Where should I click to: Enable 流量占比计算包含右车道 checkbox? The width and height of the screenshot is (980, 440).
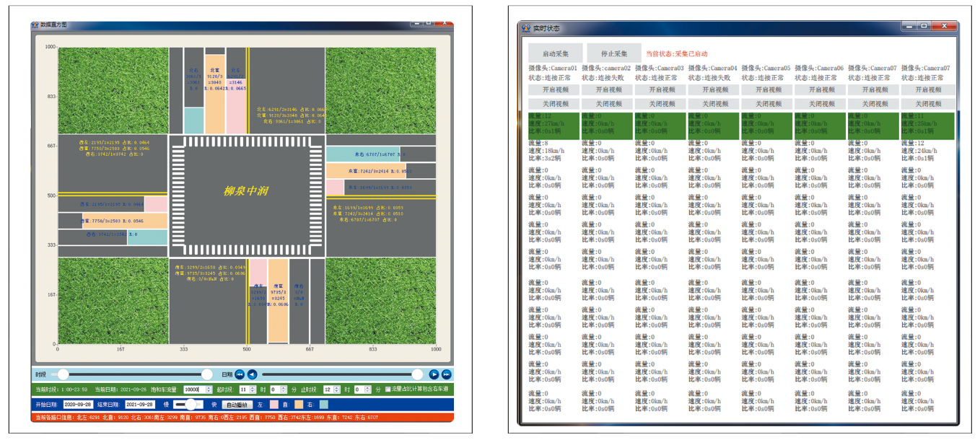pos(388,390)
